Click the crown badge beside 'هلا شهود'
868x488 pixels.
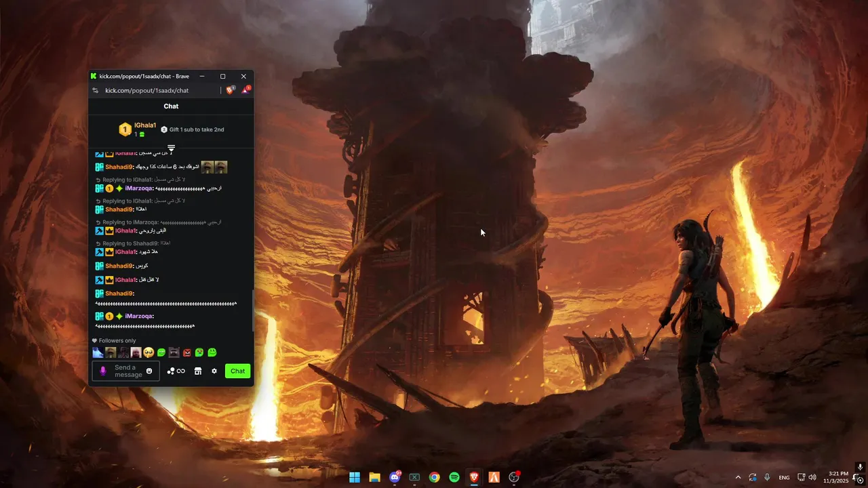click(109, 252)
